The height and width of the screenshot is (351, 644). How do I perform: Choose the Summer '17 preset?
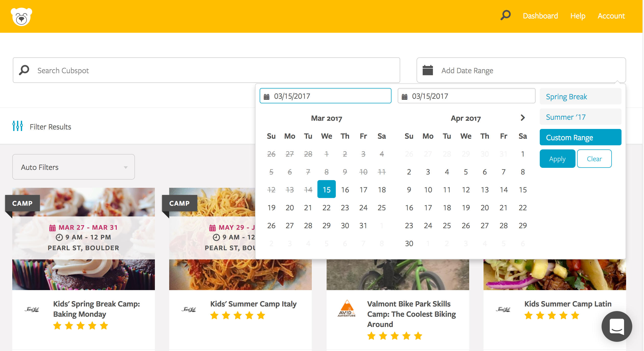click(580, 117)
